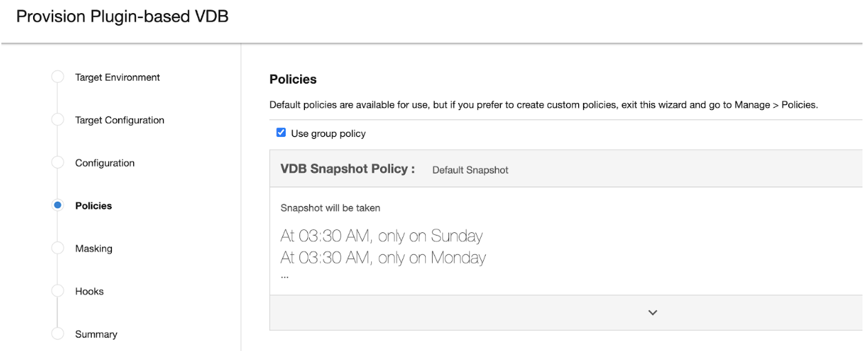
Task: Navigate to the Hooks step label
Action: point(90,292)
